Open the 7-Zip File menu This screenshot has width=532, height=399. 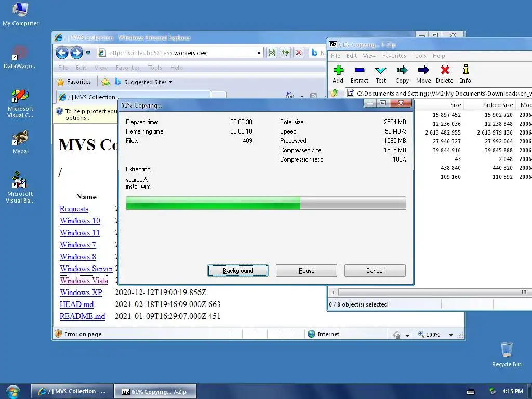336,56
